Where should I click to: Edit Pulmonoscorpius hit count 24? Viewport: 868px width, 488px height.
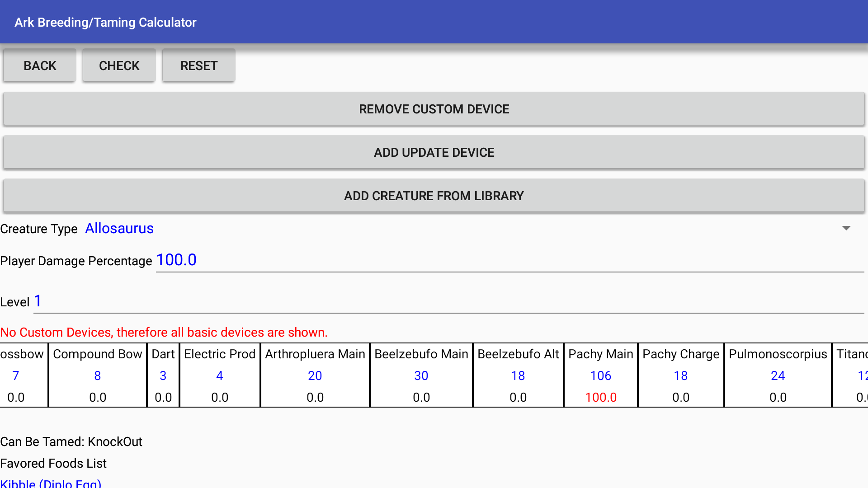click(x=778, y=375)
